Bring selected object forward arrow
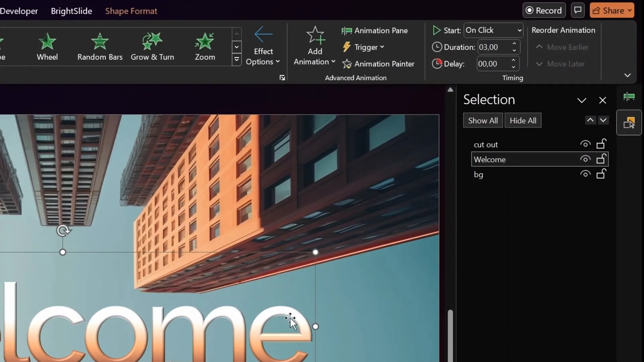The image size is (644, 362). tap(590, 120)
